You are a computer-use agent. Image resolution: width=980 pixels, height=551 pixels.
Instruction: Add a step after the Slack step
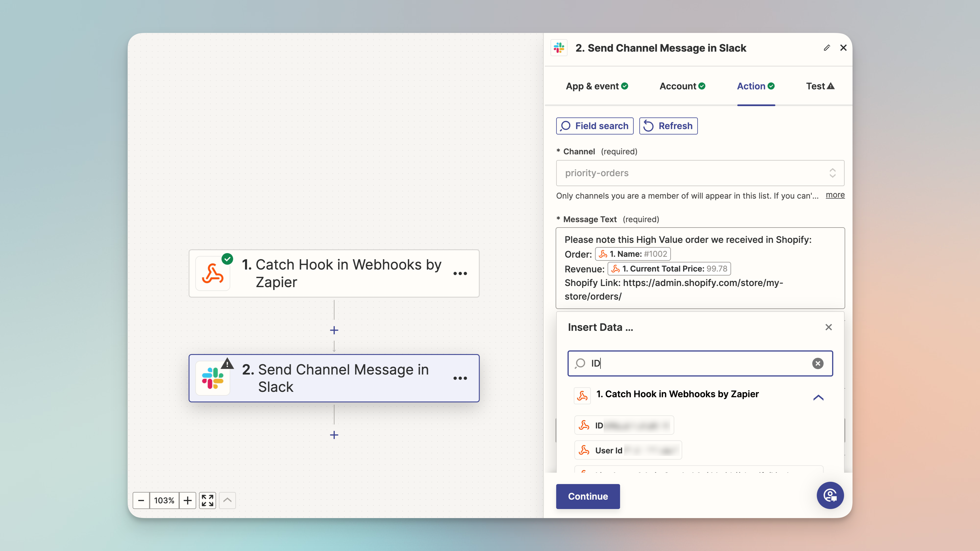(334, 435)
